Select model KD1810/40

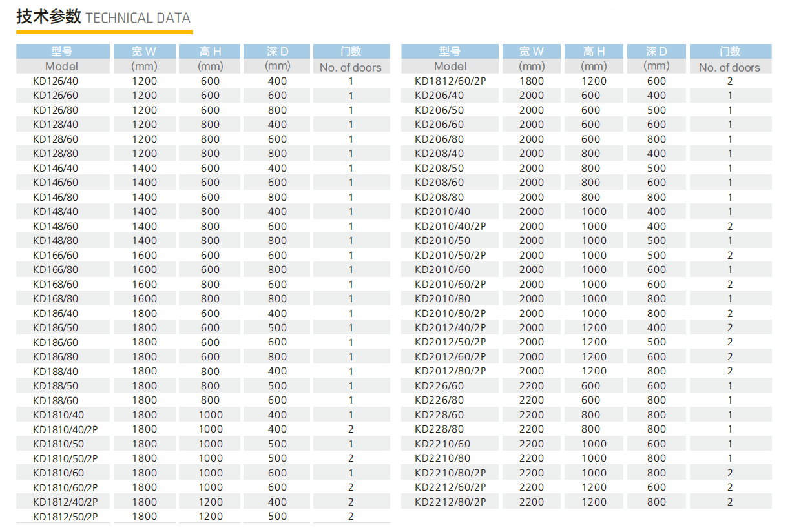(x=58, y=414)
